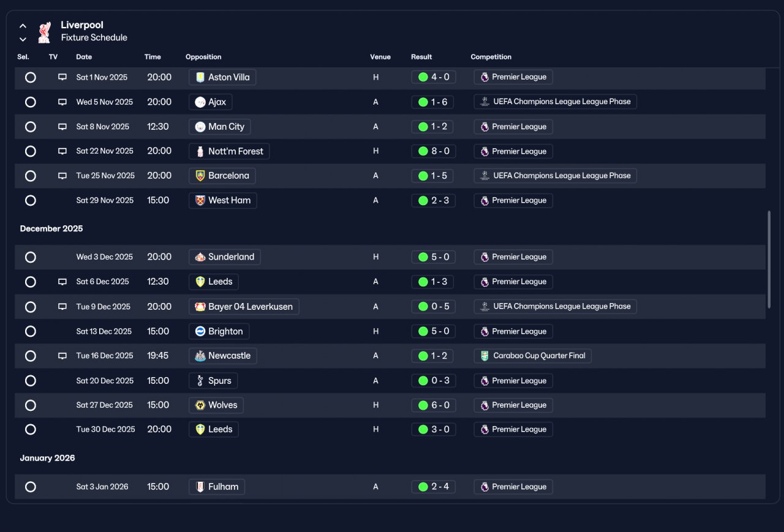
Task: Click the Man City crest icon
Action: click(x=200, y=127)
